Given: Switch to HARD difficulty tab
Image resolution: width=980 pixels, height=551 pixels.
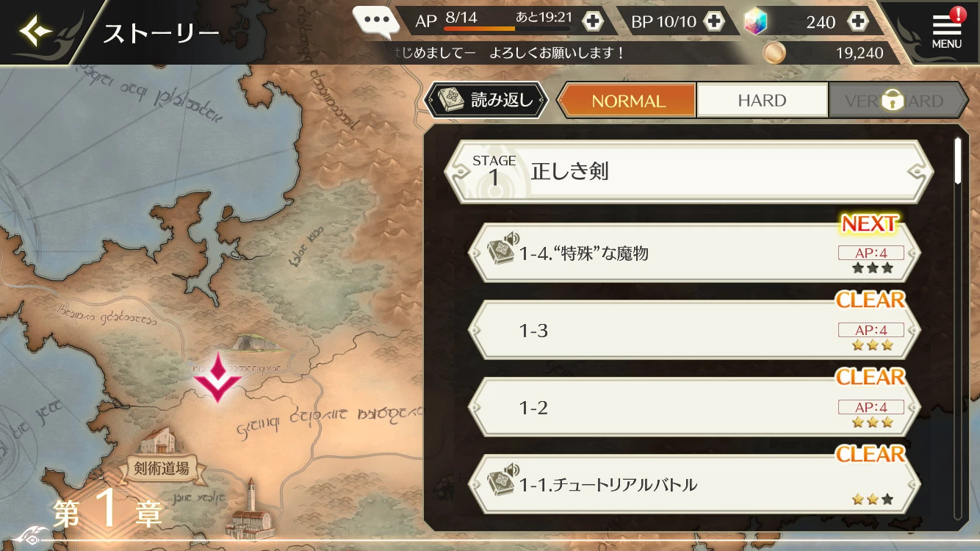Looking at the screenshot, I should pyautogui.click(x=762, y=101).
